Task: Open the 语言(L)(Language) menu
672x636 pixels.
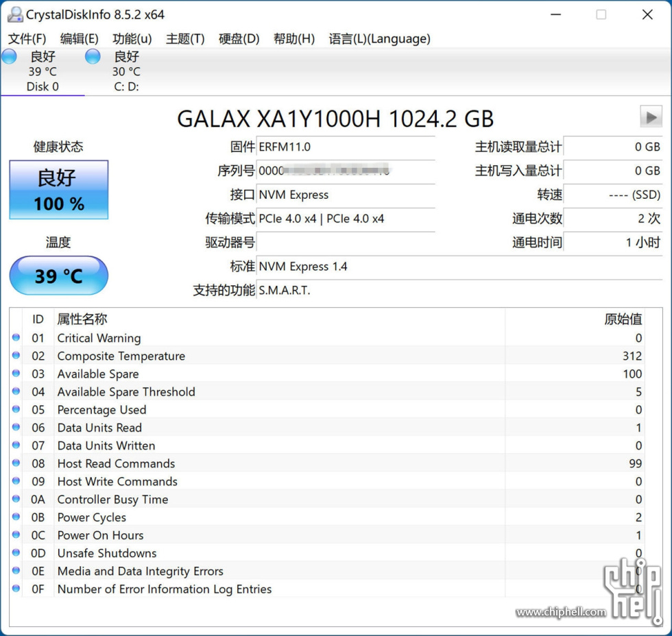Action: [379, 39]
